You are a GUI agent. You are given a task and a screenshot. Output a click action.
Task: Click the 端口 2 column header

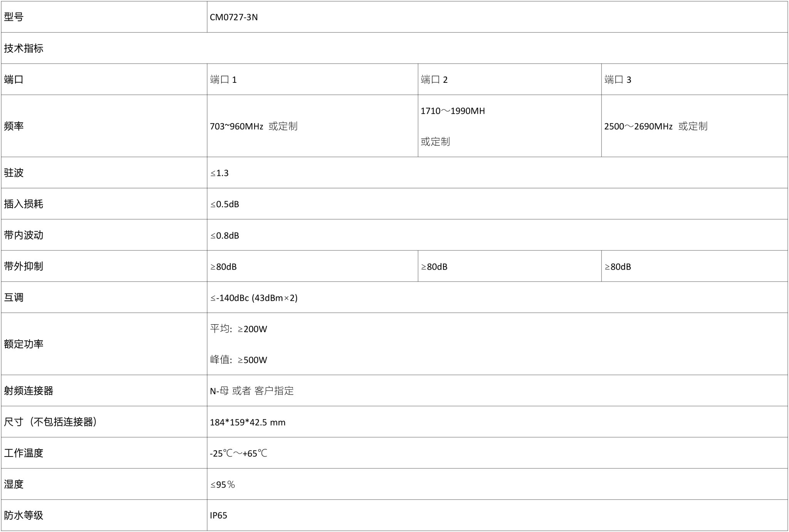tap(434, 80)
